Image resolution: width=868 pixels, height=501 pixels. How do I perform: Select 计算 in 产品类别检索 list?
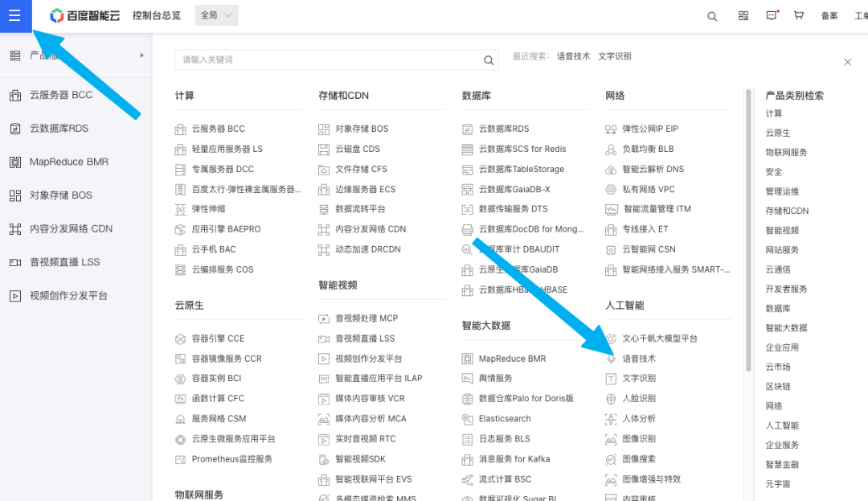pyautogui.click(x=773, y=113)
